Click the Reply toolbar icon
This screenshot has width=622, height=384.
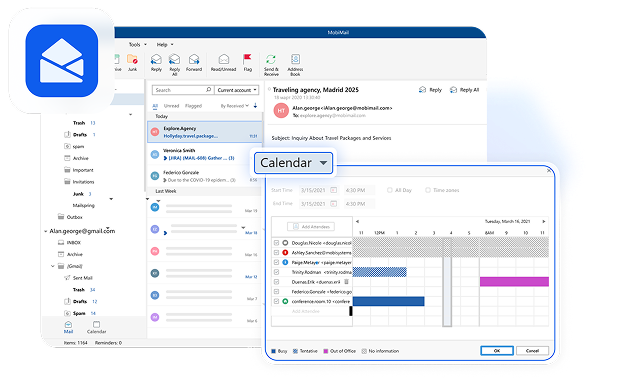click(156, 60)
